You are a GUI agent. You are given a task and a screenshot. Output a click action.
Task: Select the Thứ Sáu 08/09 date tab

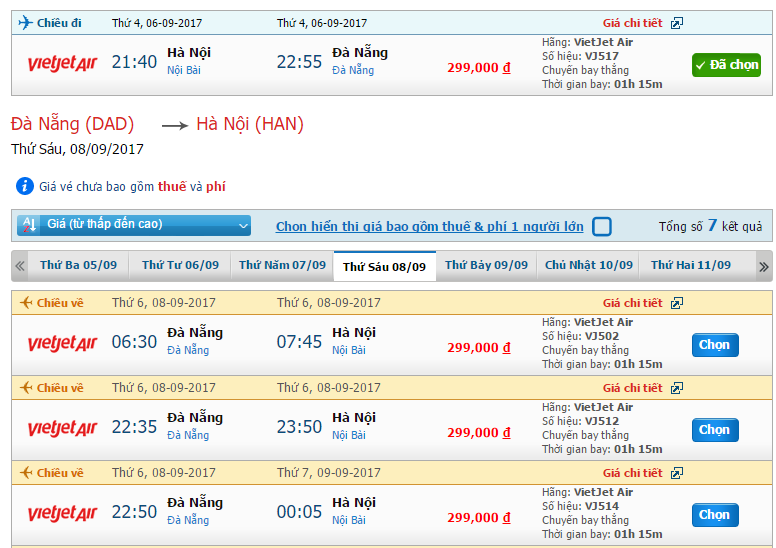pyautogui.click(x=385, y=267)
